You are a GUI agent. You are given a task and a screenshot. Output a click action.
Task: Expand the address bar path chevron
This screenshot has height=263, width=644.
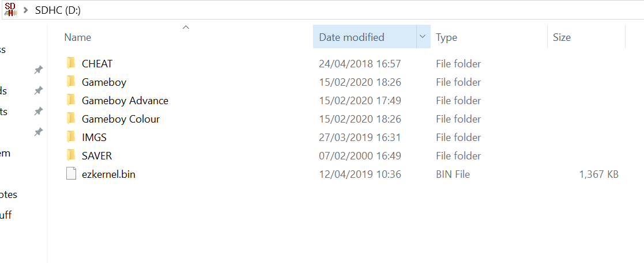pyautogui.click(x=25, y=10)
